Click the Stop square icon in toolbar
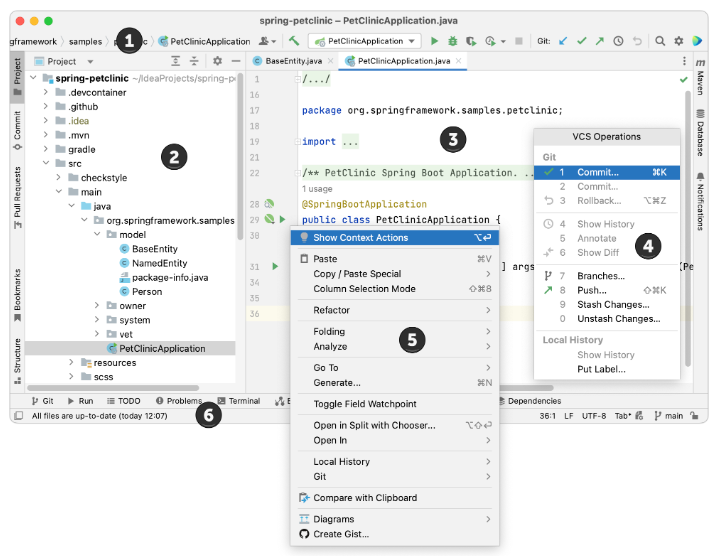The height and width of the screenshot is (556, 717). [519, 41]
